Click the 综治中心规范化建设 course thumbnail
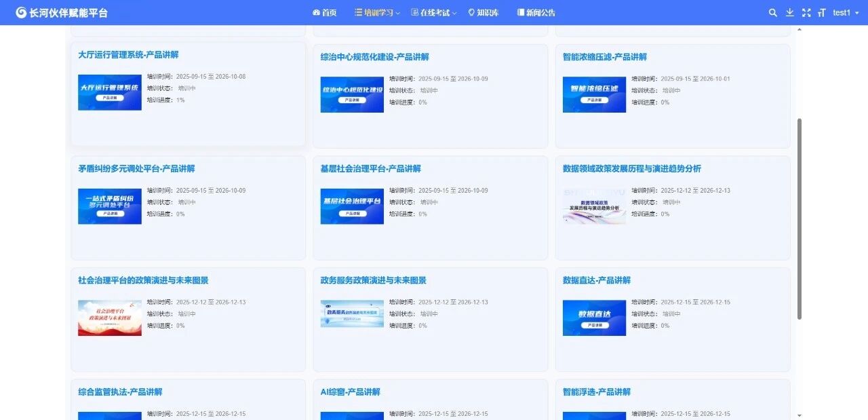 pos(352,94)
